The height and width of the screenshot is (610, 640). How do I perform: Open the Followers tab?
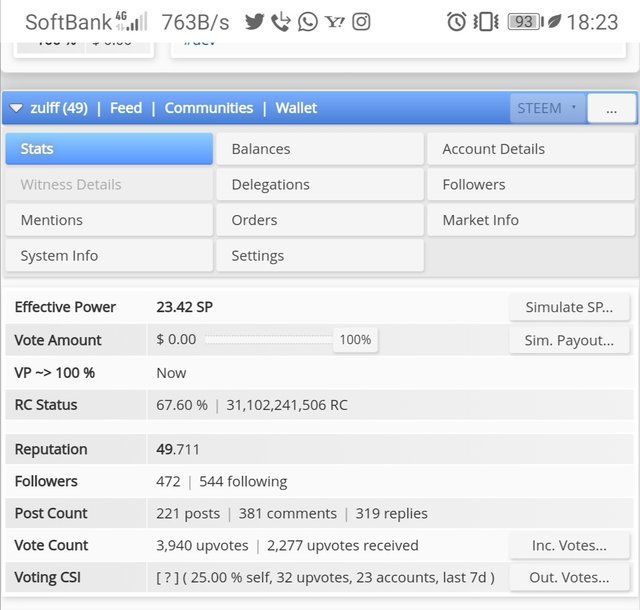tap(531, 185)
